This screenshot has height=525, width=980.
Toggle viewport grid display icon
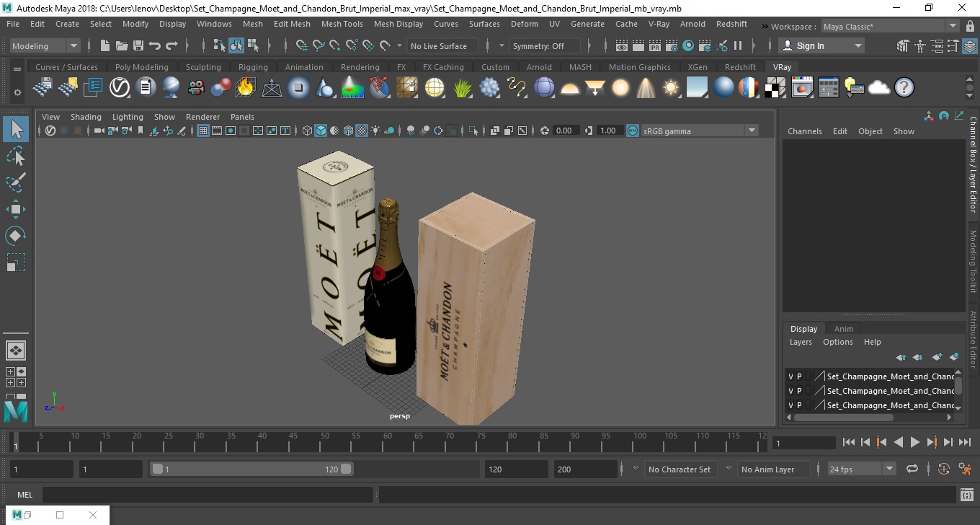click(x=203, y=131)
